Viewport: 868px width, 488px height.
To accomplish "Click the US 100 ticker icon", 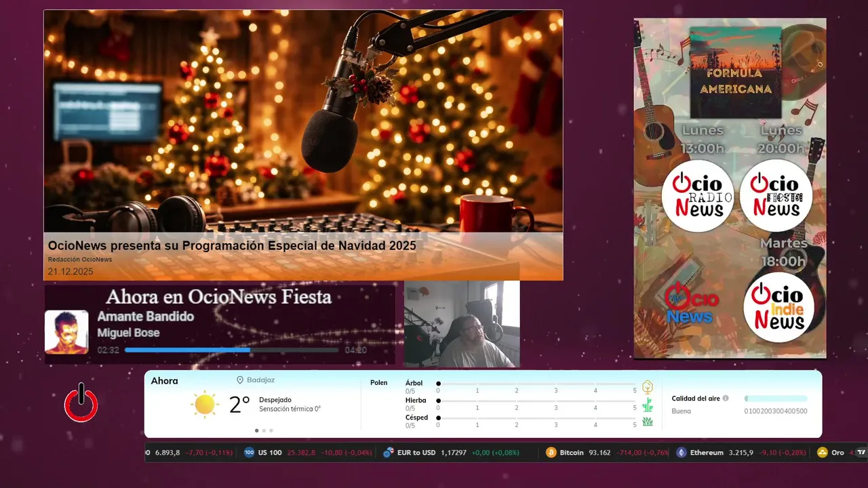I will (249, 453).
